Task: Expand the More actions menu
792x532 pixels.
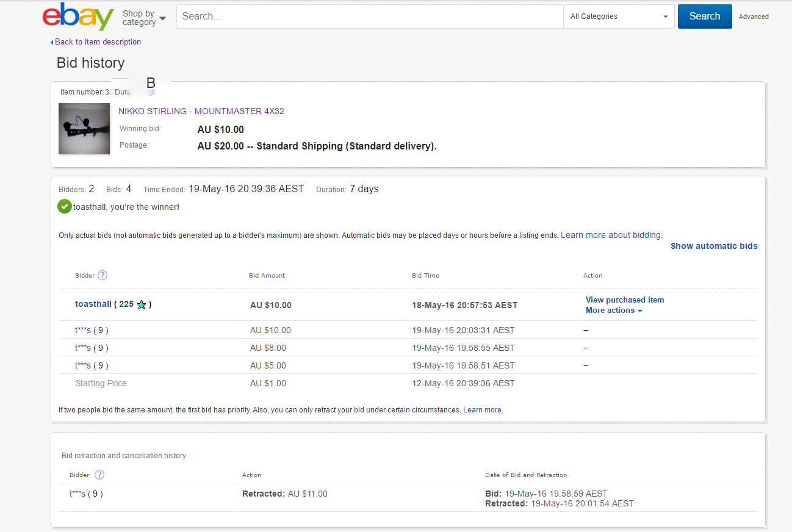Action: point(614,311)
